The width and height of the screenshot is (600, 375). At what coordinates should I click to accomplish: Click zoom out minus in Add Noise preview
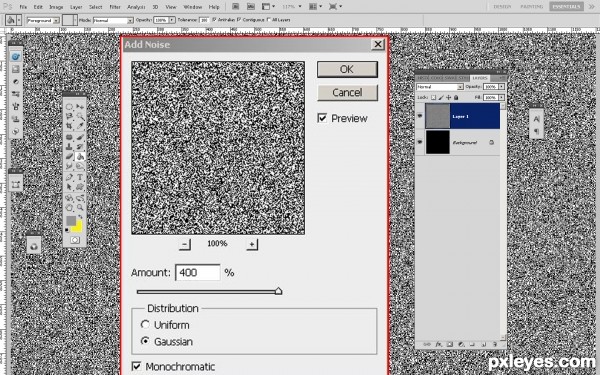[184, 244]
